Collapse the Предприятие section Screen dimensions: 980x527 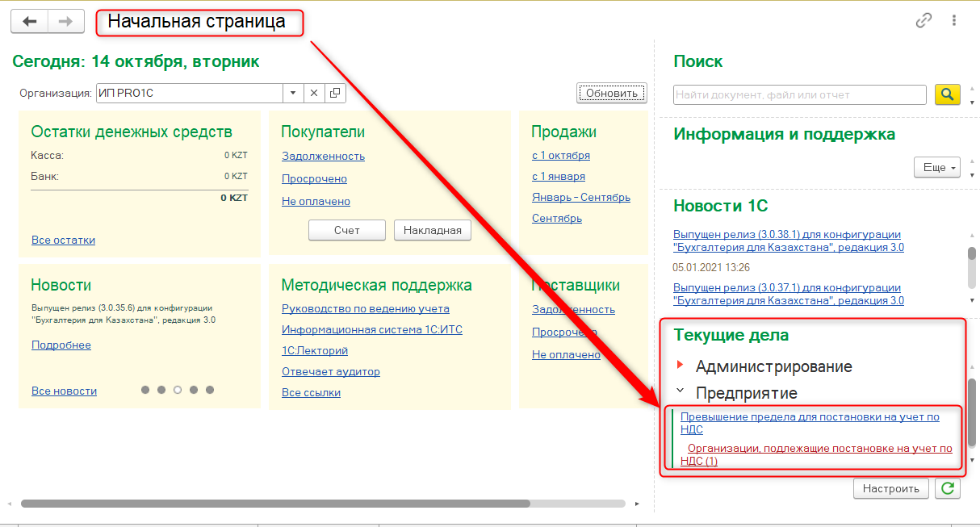pos(679,391)
